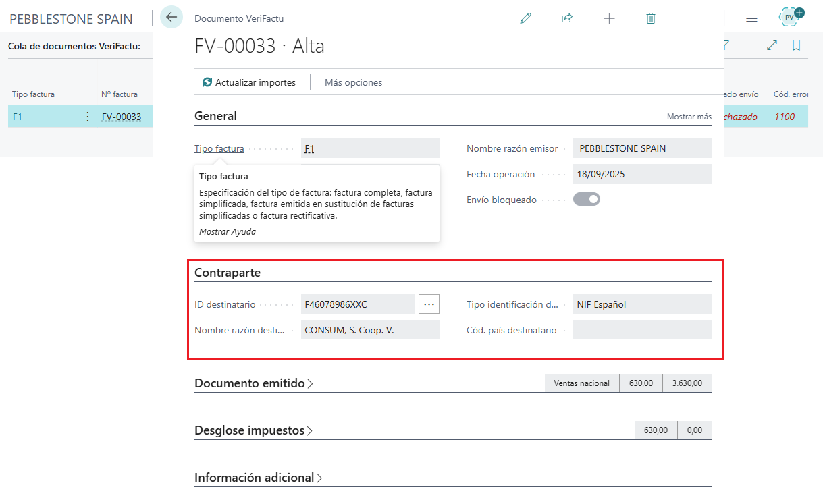Click Actualizar importes action
The image size is (823, 504).
point(249,82)
